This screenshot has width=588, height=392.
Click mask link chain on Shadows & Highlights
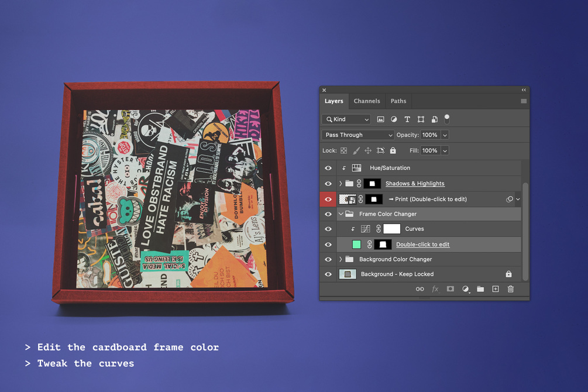(359, 184)
